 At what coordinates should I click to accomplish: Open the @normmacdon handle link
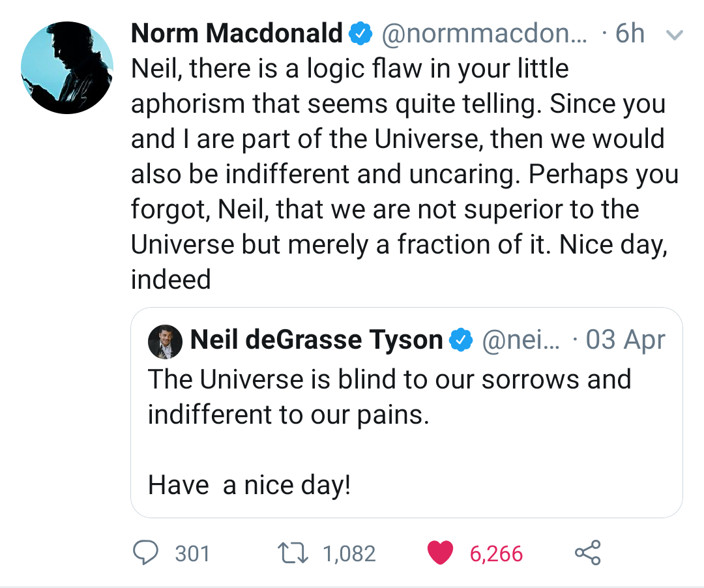pos(482,33)
